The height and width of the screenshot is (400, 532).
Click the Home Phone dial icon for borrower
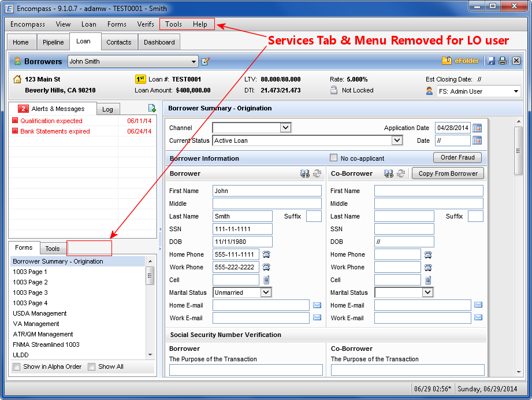click(266, 254)
